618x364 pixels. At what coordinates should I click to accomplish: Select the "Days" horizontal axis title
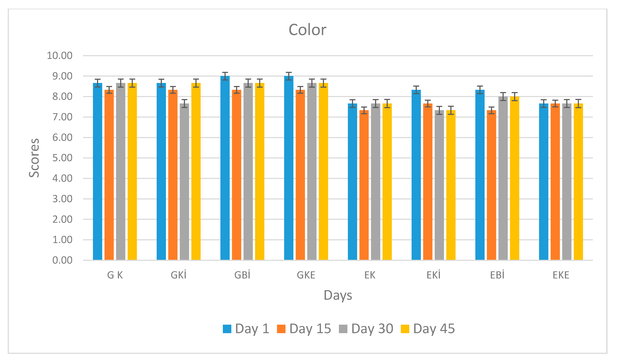point(338,295)
